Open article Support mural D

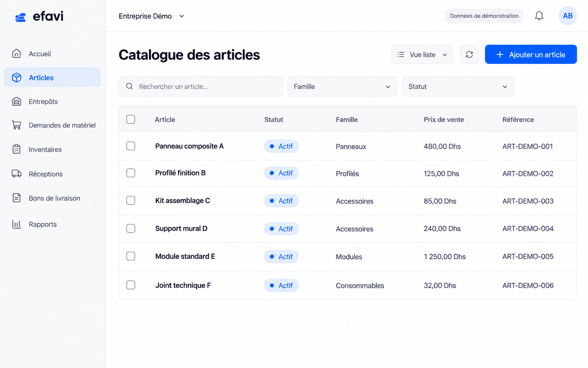(x=181, y=229)
